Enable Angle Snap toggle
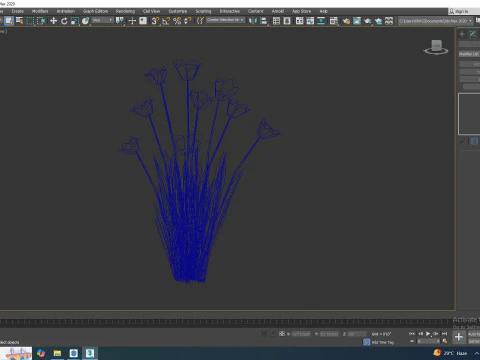Image resolution: width=480 pixels, height=360 pixels. click(166, 21)
